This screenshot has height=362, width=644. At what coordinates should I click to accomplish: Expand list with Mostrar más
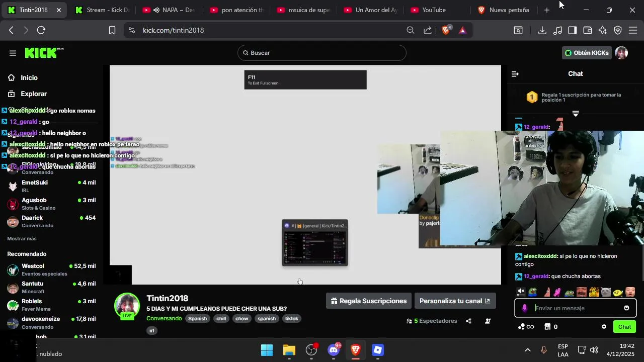click(x=22, y=238)
